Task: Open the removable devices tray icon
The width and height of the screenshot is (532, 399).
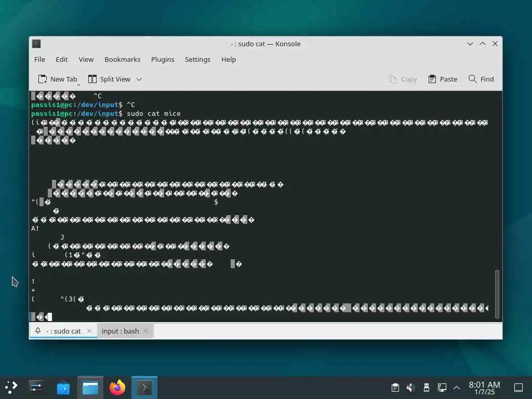Action: 427,388
